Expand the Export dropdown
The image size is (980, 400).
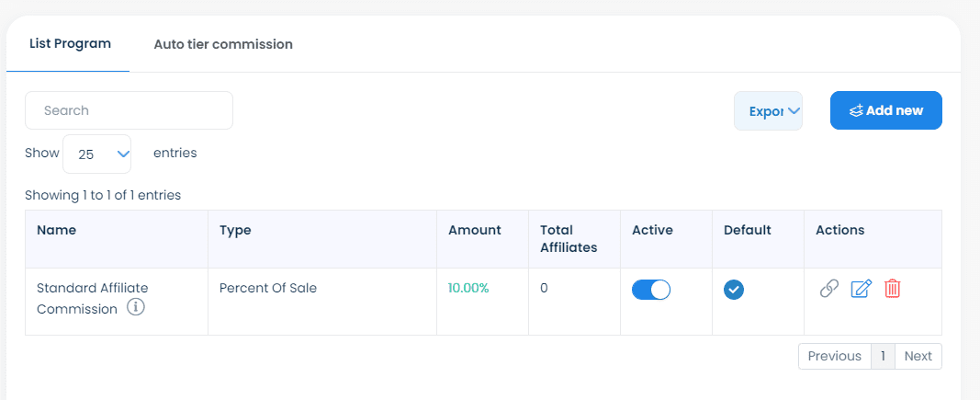coord(768,110)
